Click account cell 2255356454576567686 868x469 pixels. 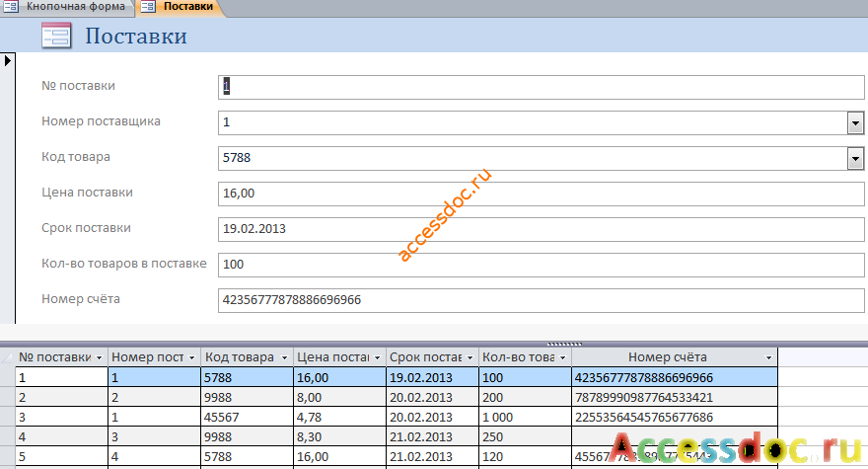click(x=675, y=417)
